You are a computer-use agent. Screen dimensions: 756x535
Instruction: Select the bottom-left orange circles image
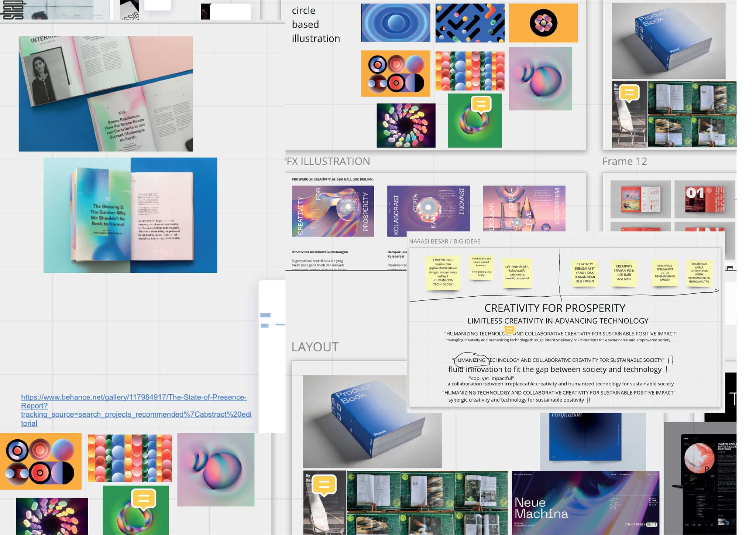41,461
